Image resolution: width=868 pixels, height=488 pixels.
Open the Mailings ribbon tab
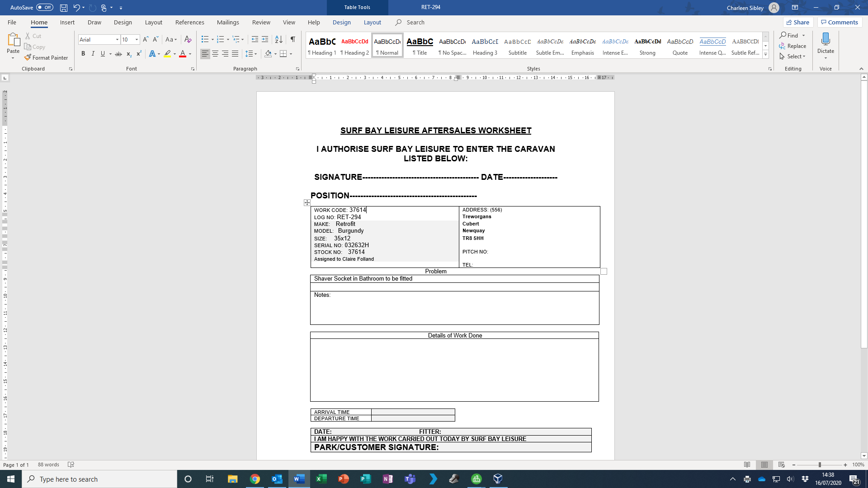click(x=228, y=22)
